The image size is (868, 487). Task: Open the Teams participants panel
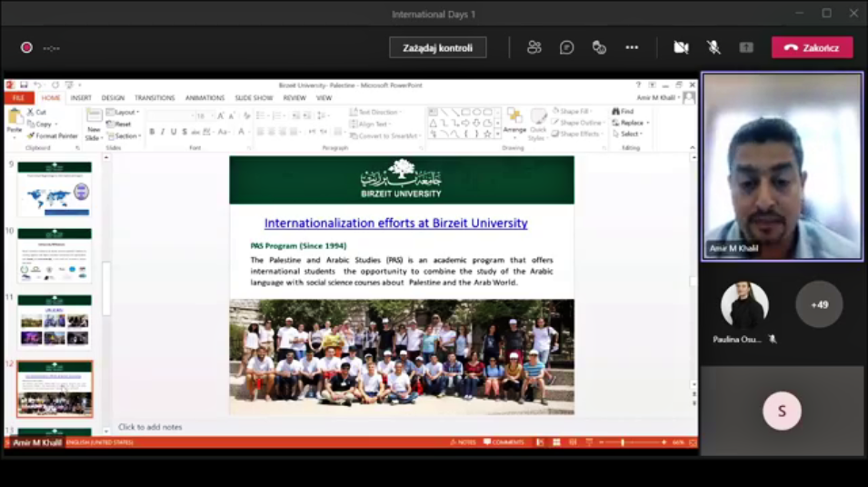534,47
